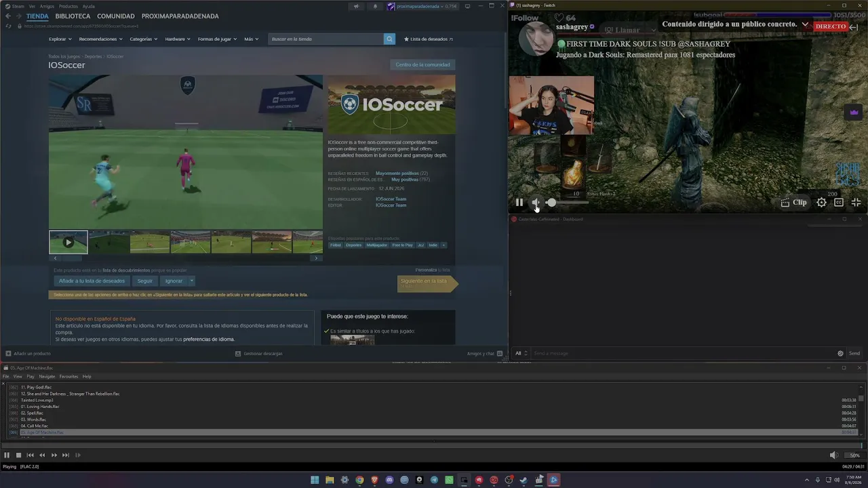Open Steam announcements megaphone icon
Image resolution: width=868 pixels, height=488 pixels.
tap(356, 7)
